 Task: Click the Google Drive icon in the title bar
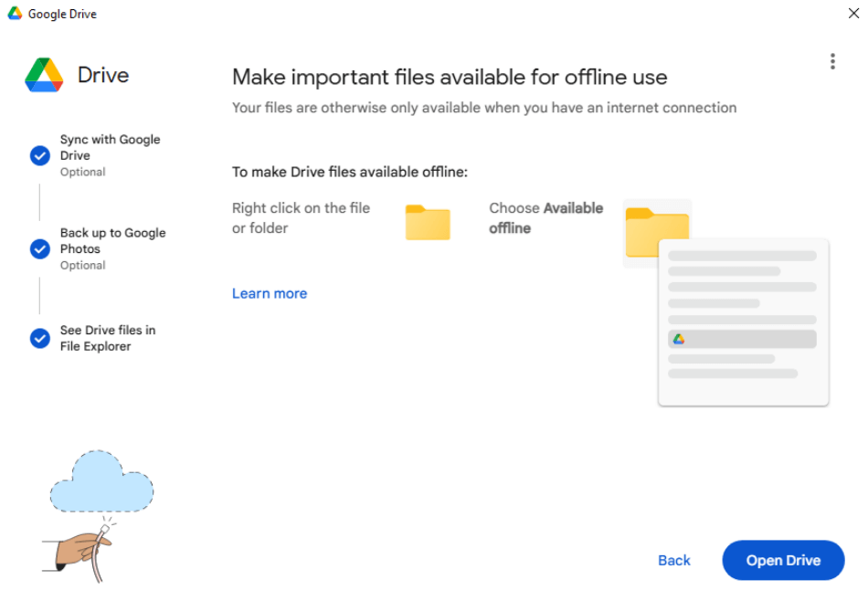[15, 14]
